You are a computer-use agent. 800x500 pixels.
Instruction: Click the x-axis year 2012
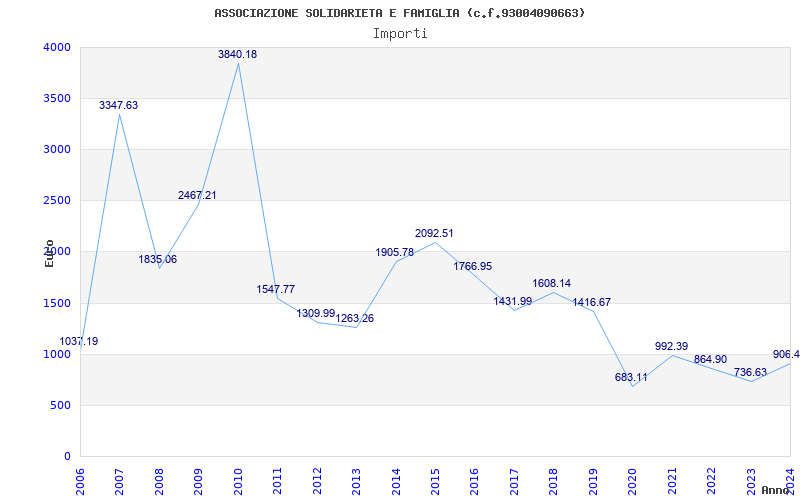317,482
